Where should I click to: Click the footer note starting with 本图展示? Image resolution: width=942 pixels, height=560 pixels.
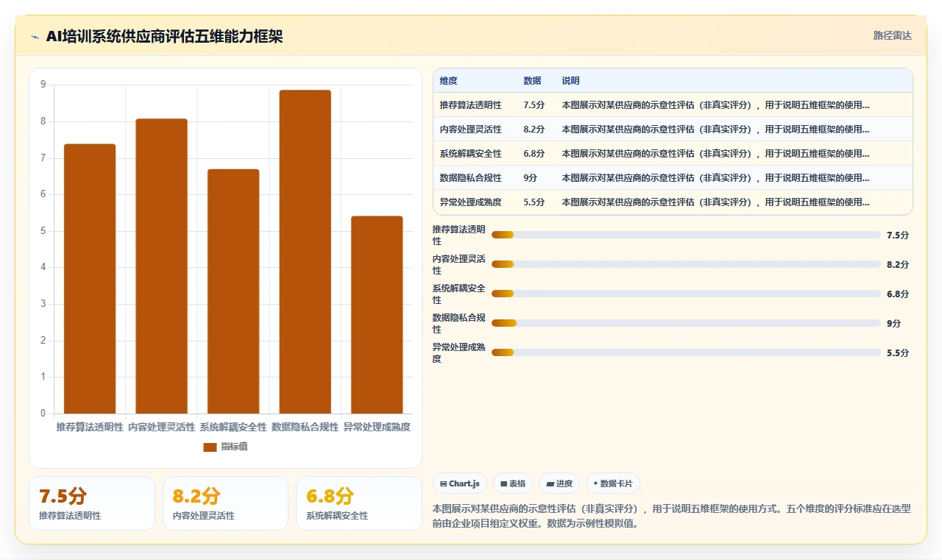coord(671,516)
